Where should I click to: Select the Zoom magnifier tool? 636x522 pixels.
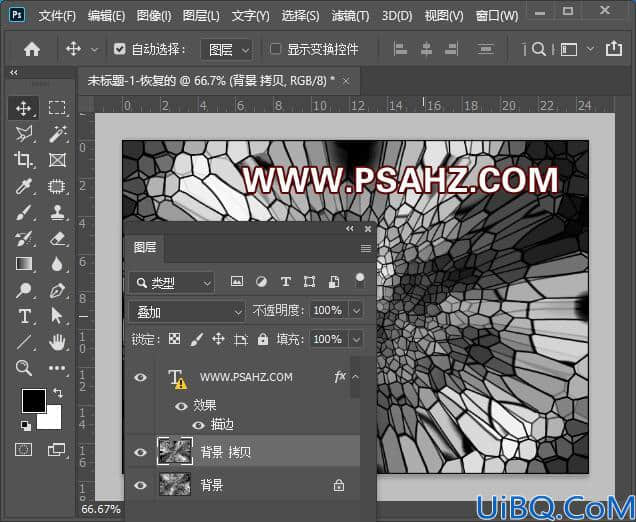pos(24,368)
